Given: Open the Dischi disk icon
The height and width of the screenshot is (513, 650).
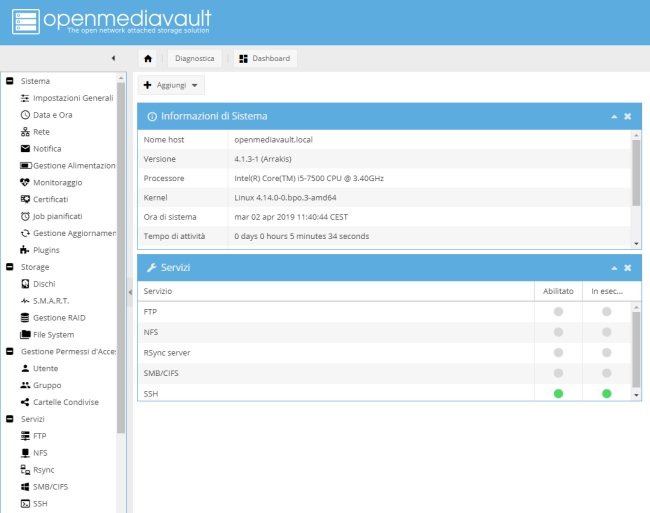Looking at the screenshot, I should click(25, 284).
